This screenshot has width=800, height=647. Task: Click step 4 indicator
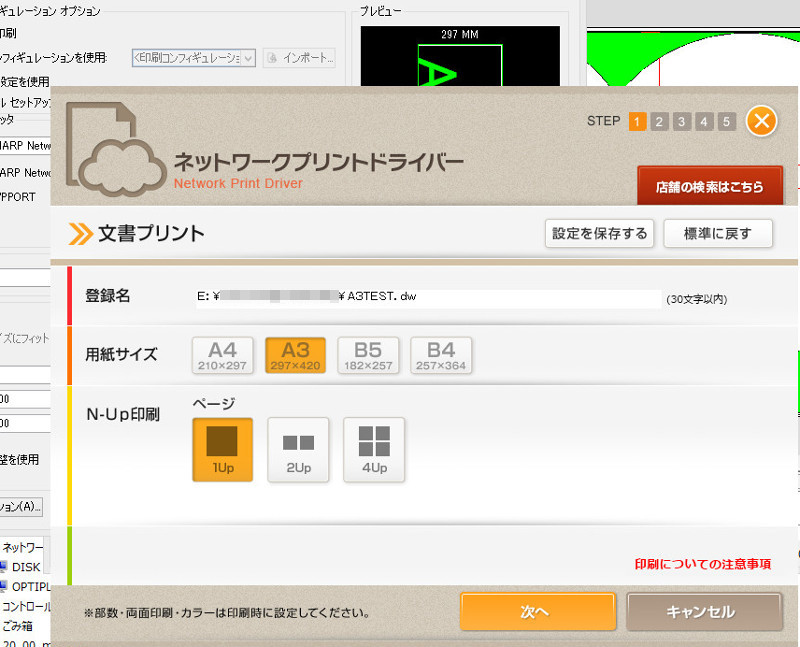tap(704, 122)
